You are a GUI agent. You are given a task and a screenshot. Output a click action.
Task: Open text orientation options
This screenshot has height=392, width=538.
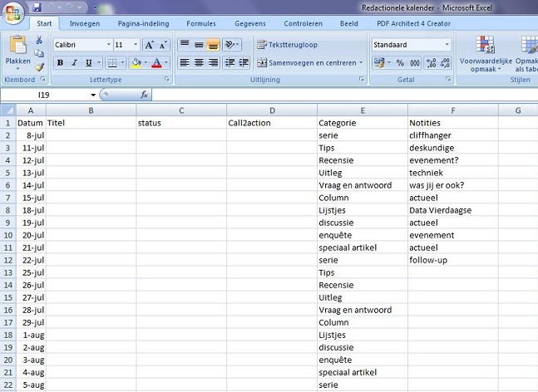[x=232, y=45]
